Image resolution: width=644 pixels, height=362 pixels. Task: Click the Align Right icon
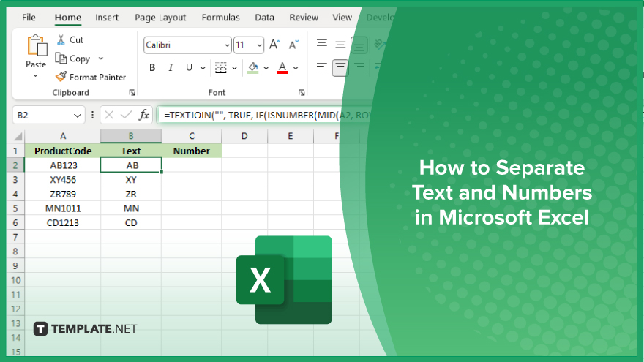[x=359, y=68]
